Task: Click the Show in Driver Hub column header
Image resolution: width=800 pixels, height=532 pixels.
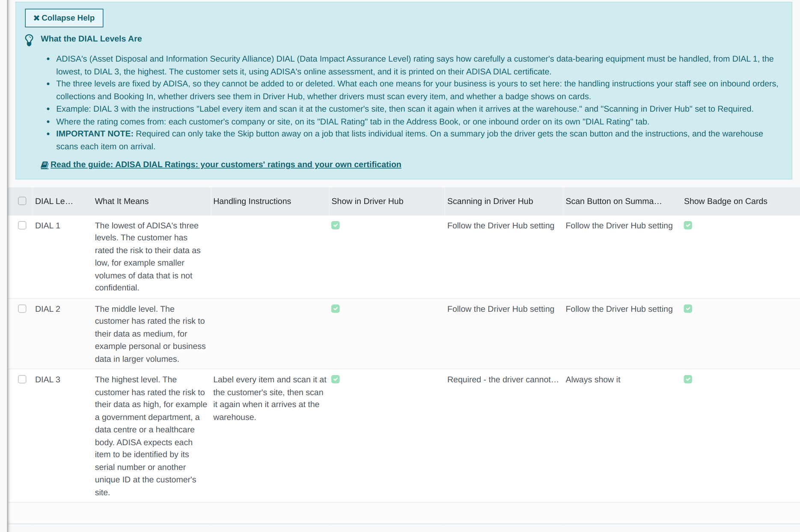Action: click(x=367, y=201)
